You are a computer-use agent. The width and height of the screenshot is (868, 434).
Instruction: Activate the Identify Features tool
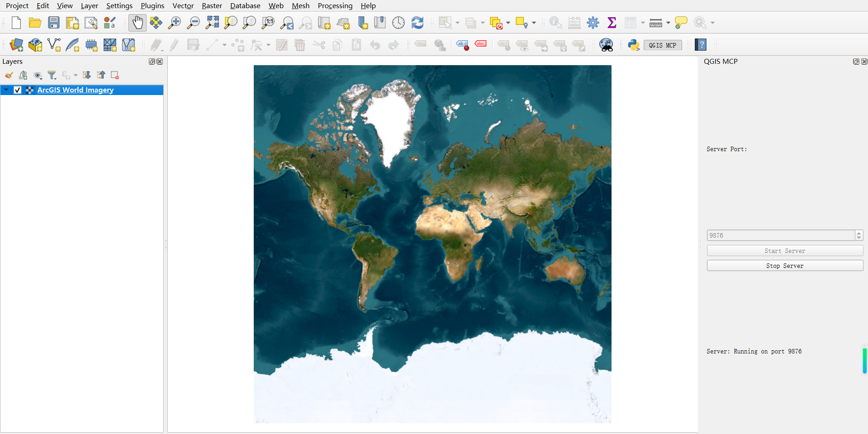coord(555,22)
